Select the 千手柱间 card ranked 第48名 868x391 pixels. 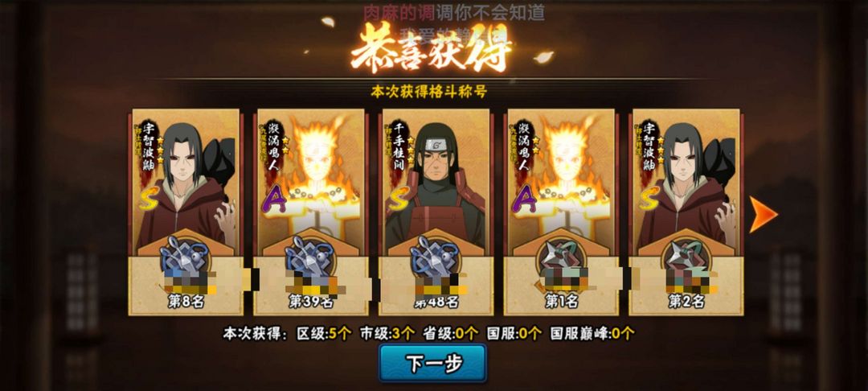pyautogui.click(x=436, y=212)
